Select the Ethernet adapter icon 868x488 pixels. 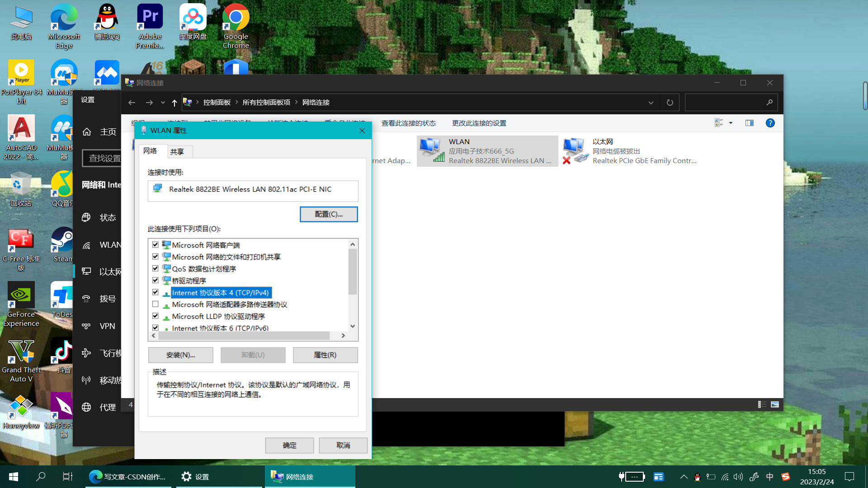pos(575,151)
